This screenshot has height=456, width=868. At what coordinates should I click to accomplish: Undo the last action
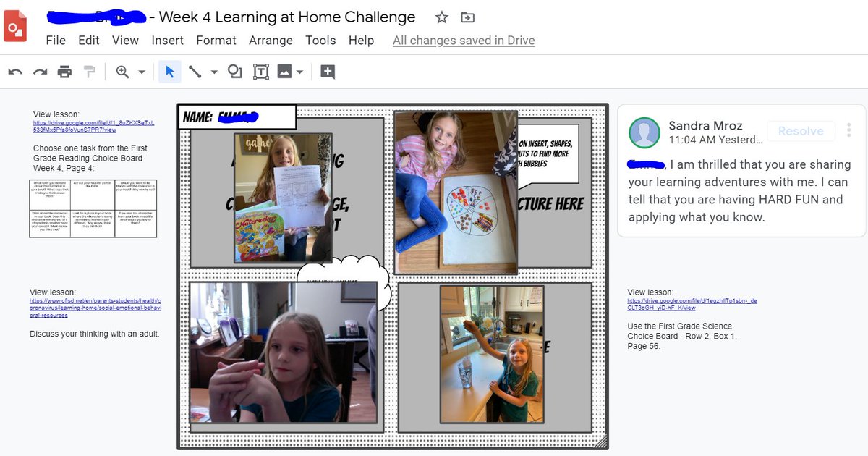click(15, 72)
